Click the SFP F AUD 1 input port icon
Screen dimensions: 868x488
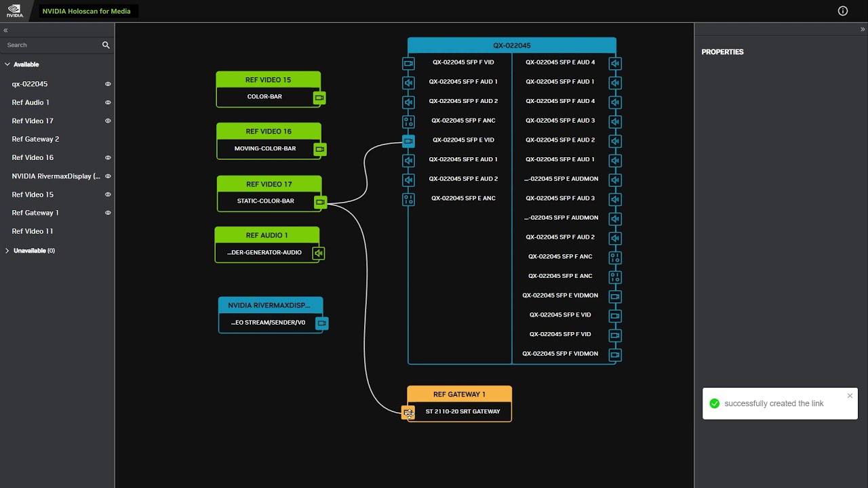pos(408,83)
